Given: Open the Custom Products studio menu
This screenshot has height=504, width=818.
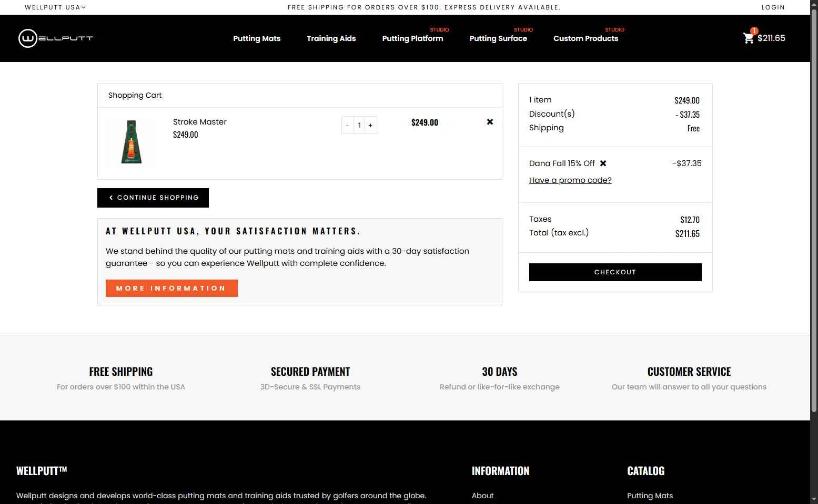Looking at the screenshot, I should 585,38.
